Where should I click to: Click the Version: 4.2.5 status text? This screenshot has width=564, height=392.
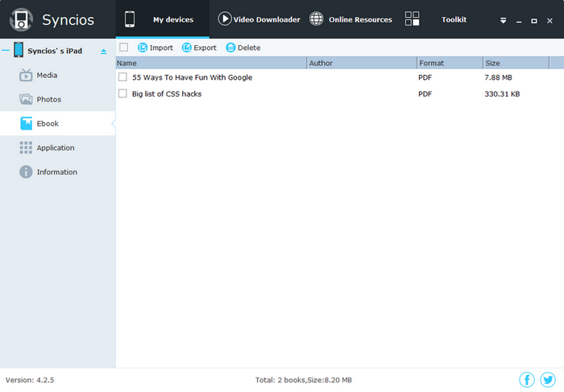point(30,380)
